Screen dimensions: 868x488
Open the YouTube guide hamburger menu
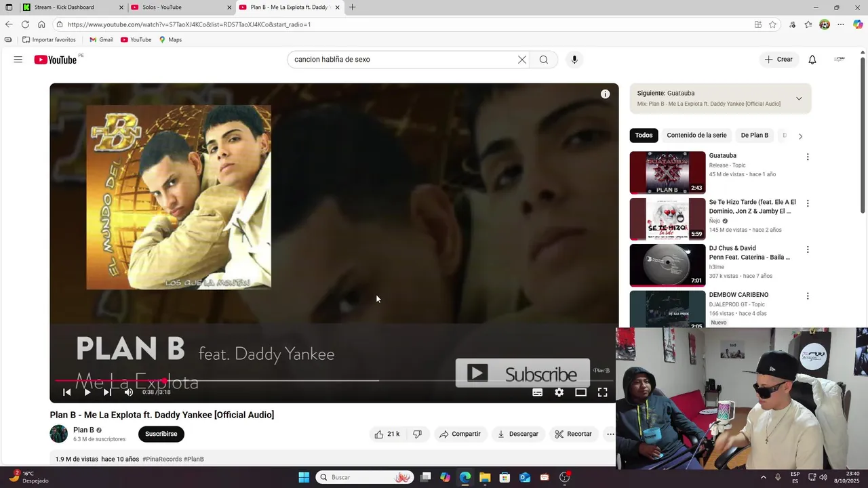coord(18,60)
